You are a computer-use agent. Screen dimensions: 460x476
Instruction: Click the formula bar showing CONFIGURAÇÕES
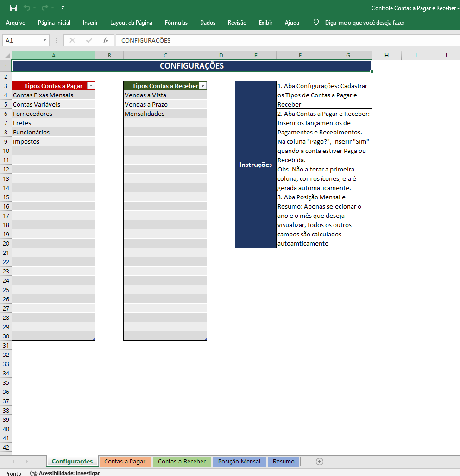(x=278, y=40)
